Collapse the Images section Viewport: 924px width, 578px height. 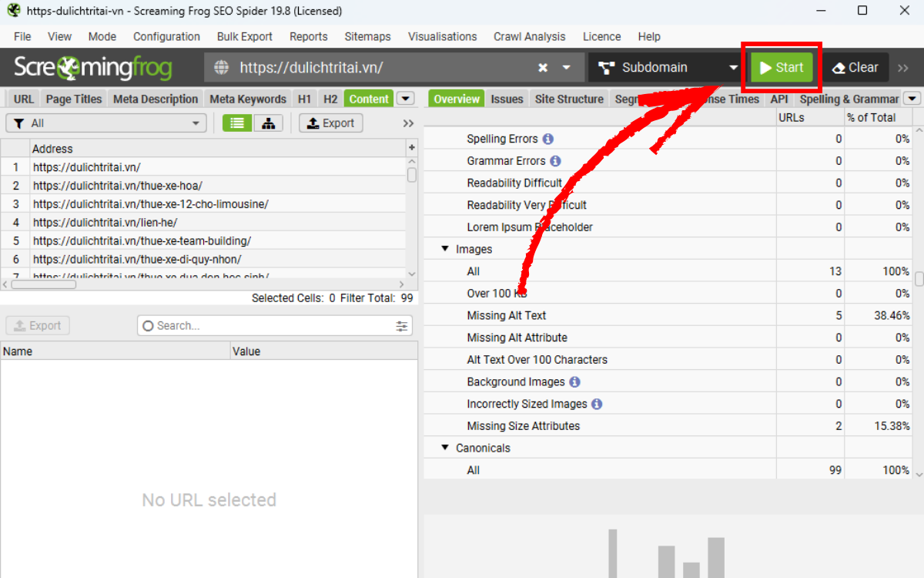coord(445,250)
